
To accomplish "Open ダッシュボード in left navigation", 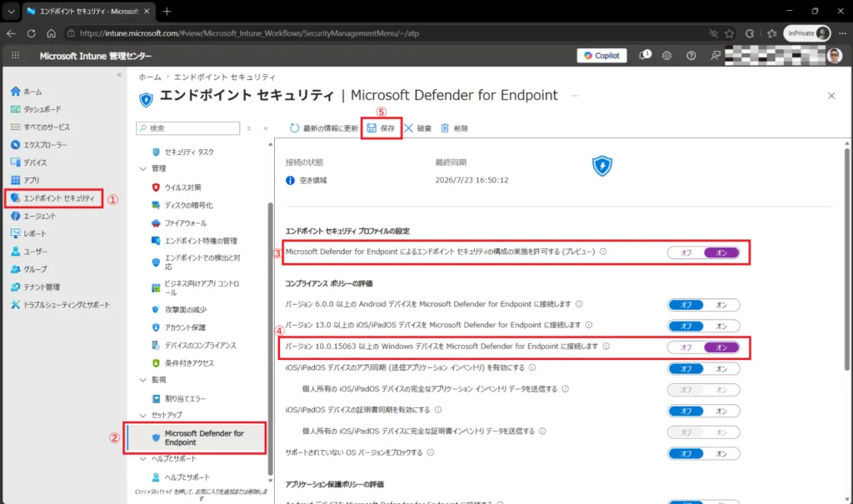I will (36, 109).
